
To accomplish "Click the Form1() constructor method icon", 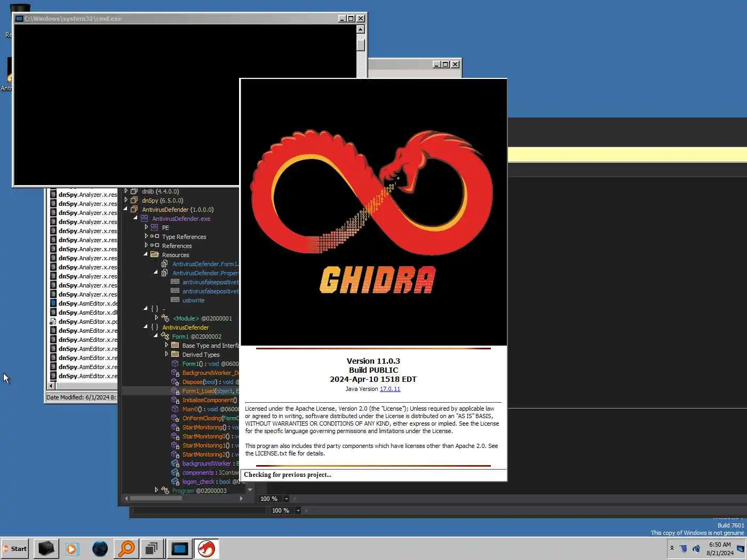I will click(x=175, y=364).
